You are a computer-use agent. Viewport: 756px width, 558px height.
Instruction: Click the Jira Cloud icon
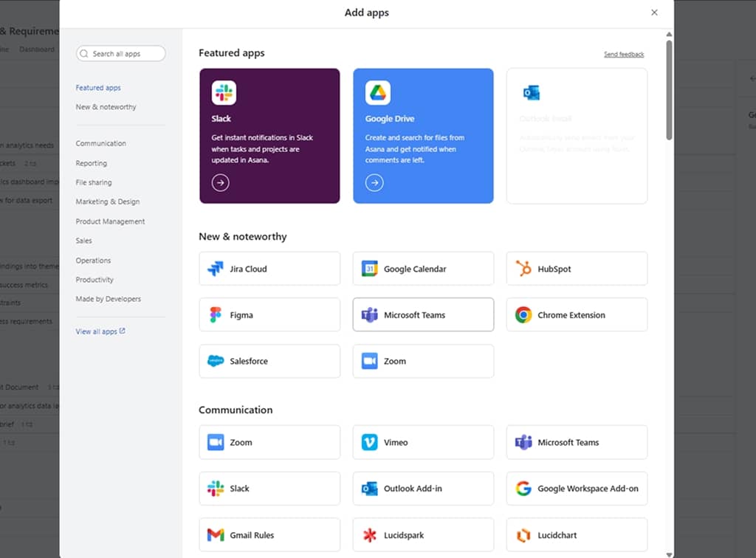pyautogui.click(x=215, y=269)
